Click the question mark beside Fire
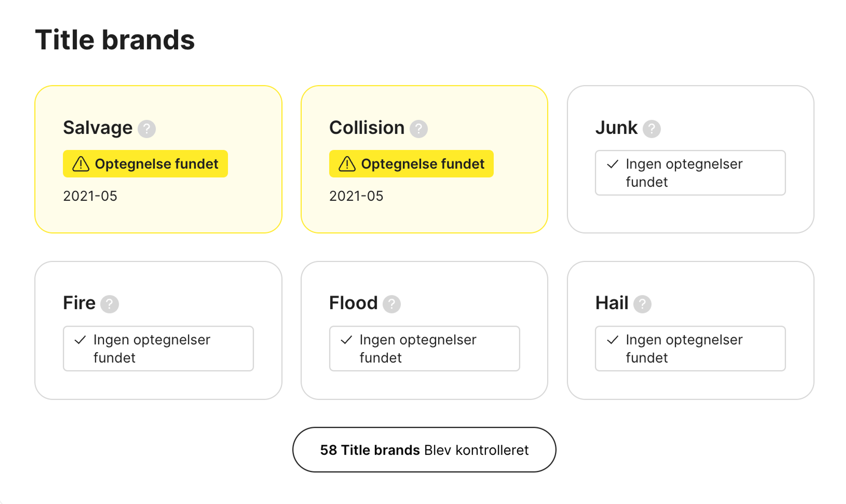Screen dimensions: 846x504 pos(109,304)
